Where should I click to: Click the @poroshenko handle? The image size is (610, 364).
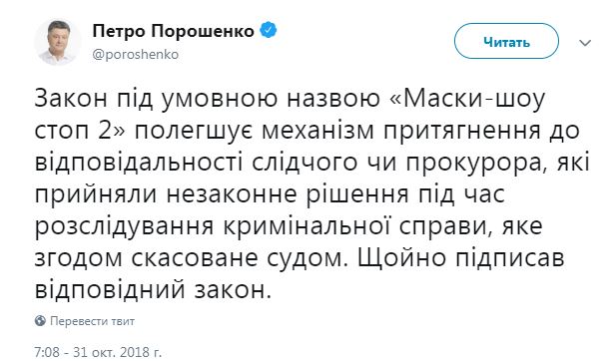click(x=136, y=55)
